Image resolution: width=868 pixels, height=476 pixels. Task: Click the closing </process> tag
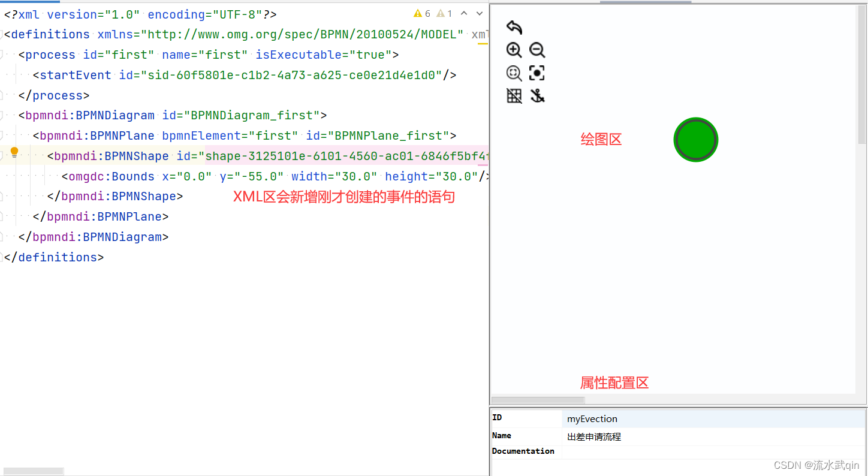pyautogui.click(x=54, y=95)
